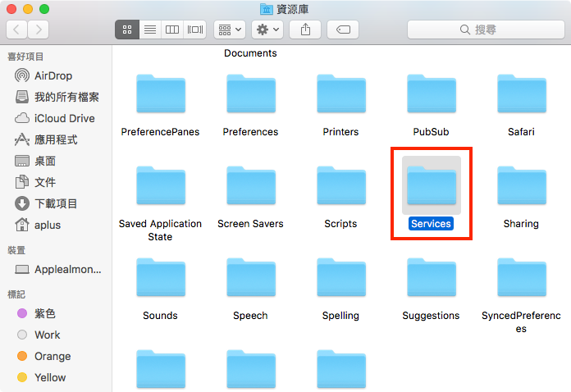Switch to column view mode
This screenshot has width=571, height=392.
pos(172,30)
